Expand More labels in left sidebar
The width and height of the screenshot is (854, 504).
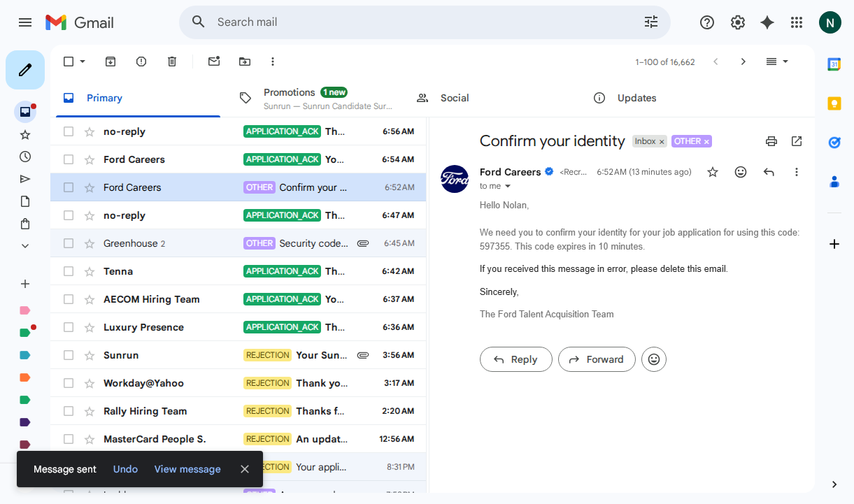[25, 246]
